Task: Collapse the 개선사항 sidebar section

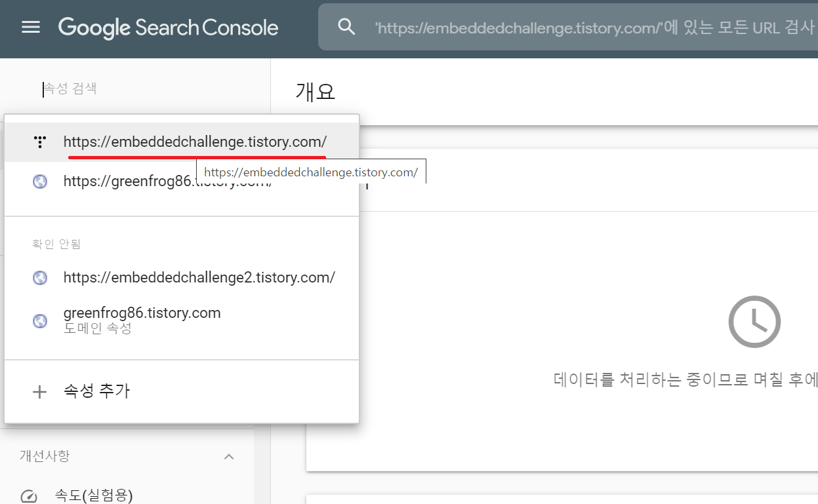Action: tap(229, 456)
